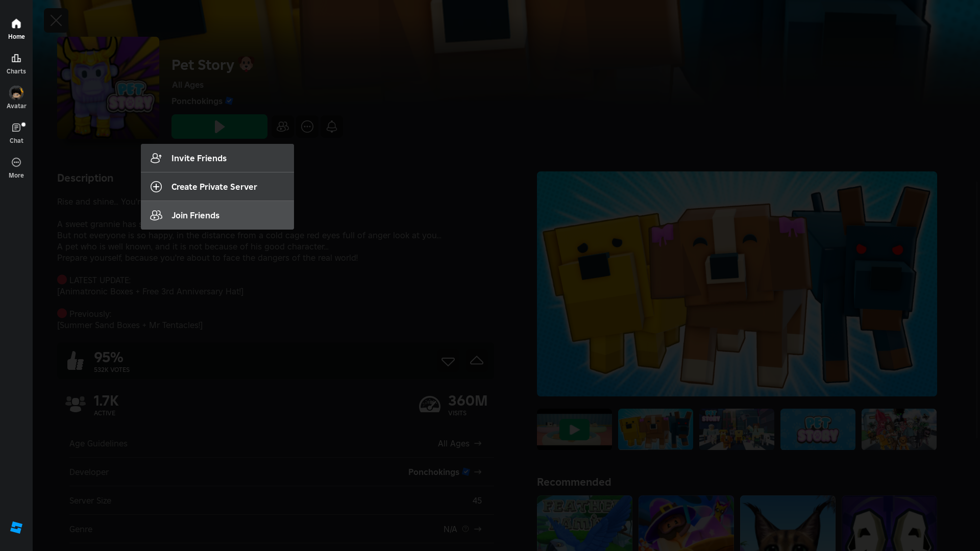Screen dimensions: 980x551
Task: Expand the Genre row arrow
Action: (478, 529)
